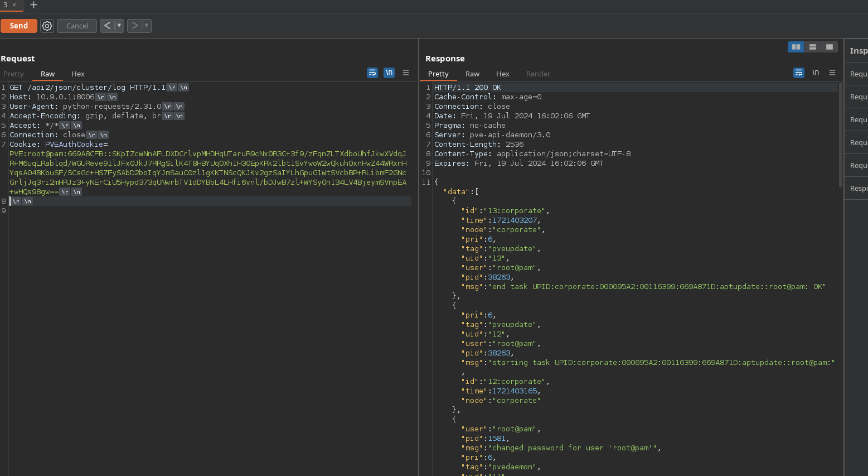Close Repeater tab 3
This screenshot has width=868, height=476.
14,4
